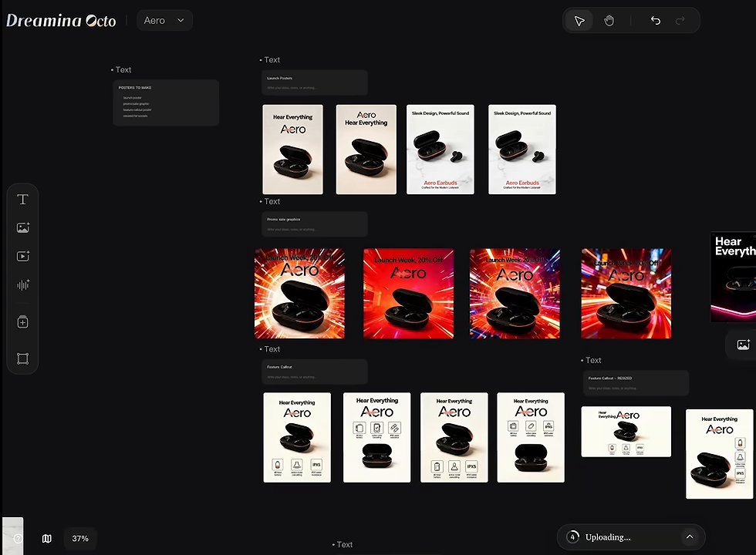
Task: Open the Aero project dropdown
Action: 164,20
